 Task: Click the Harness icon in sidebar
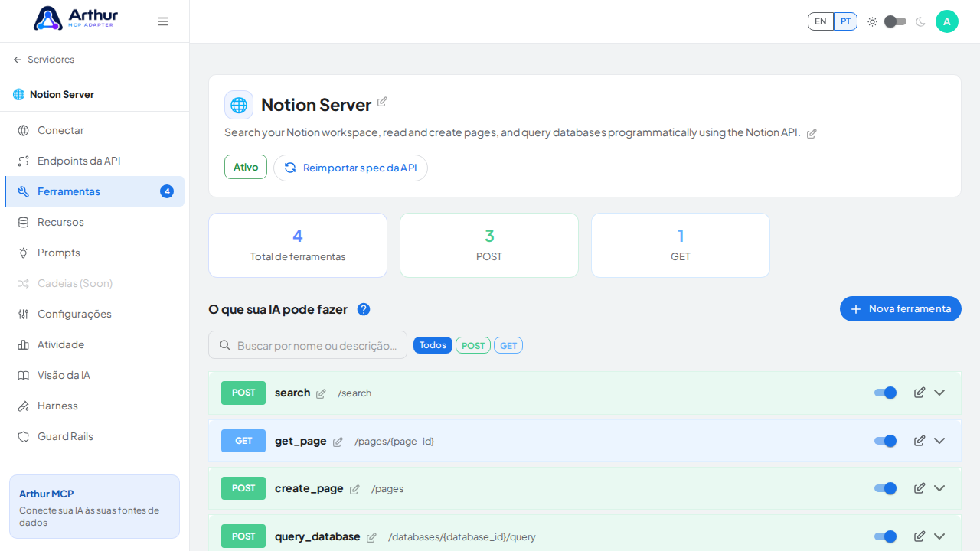[24, 406]
